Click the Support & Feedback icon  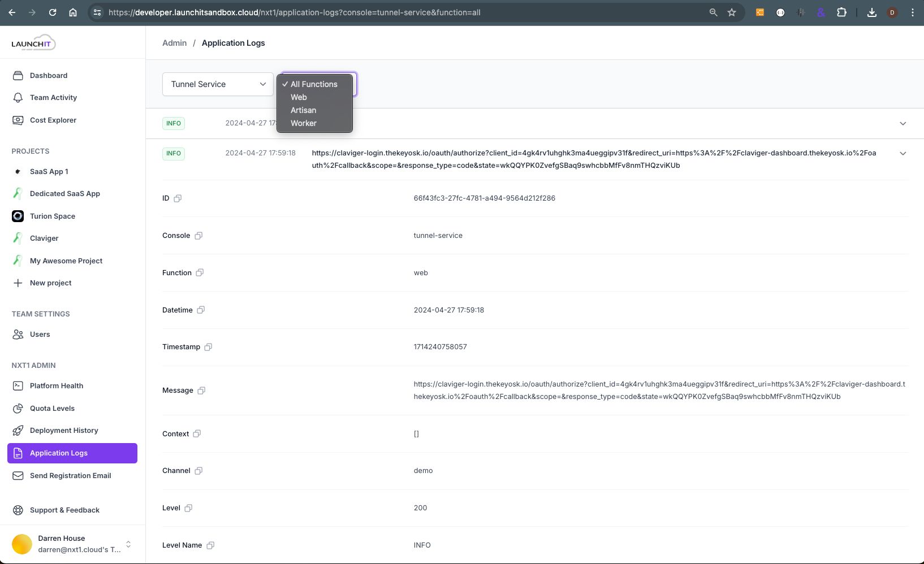(18, 510)
